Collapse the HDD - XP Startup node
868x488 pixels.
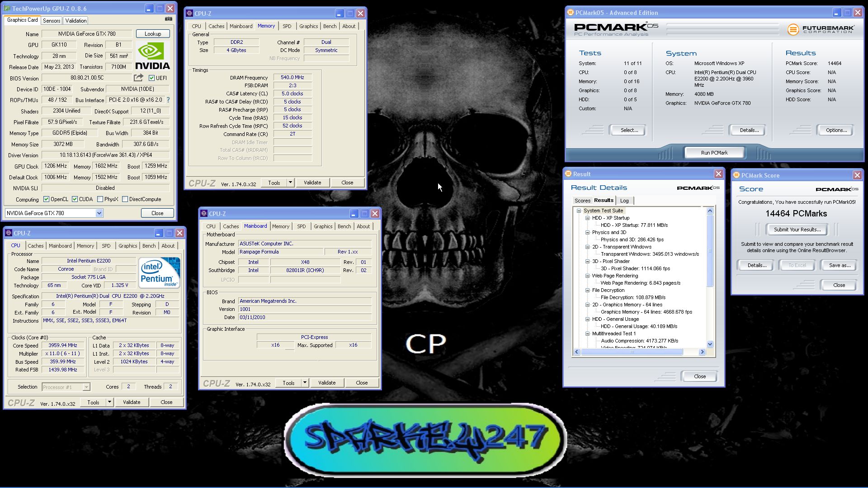(587, 218)
